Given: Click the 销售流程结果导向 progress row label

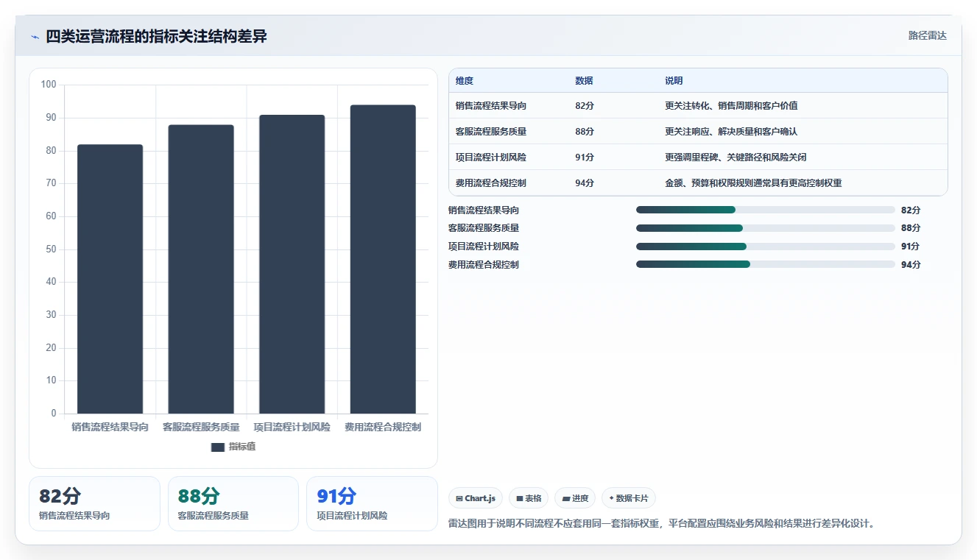Looking at the screenshot, I should 484,210.
